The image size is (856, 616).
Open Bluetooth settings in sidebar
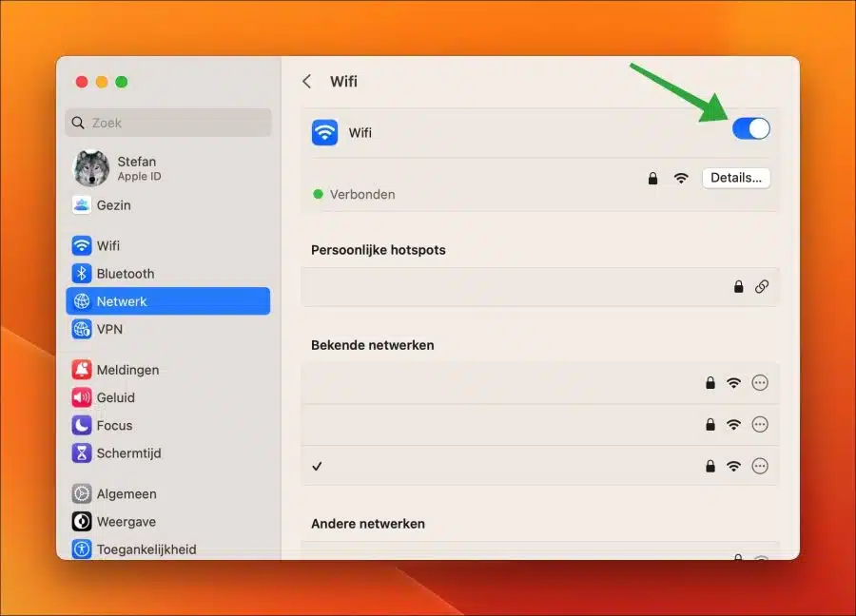coord(168,274)
